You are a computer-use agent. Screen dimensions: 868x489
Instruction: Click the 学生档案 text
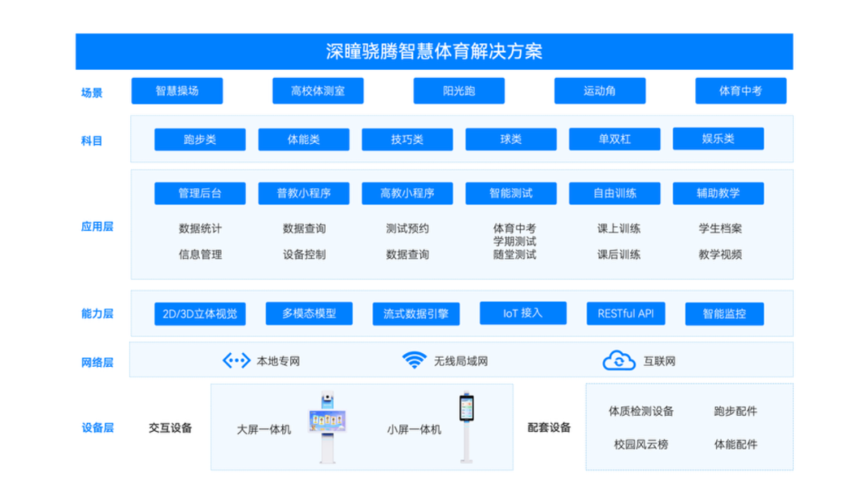click(x=720, y=228)
